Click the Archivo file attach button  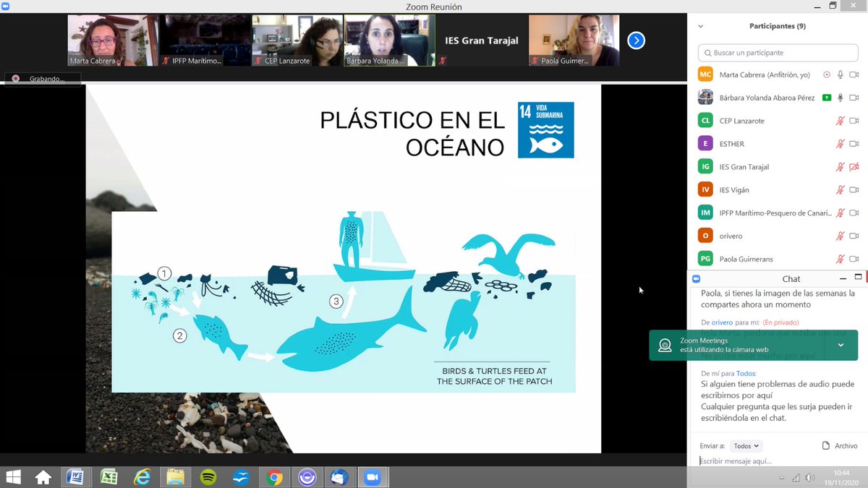click(840, 446)
